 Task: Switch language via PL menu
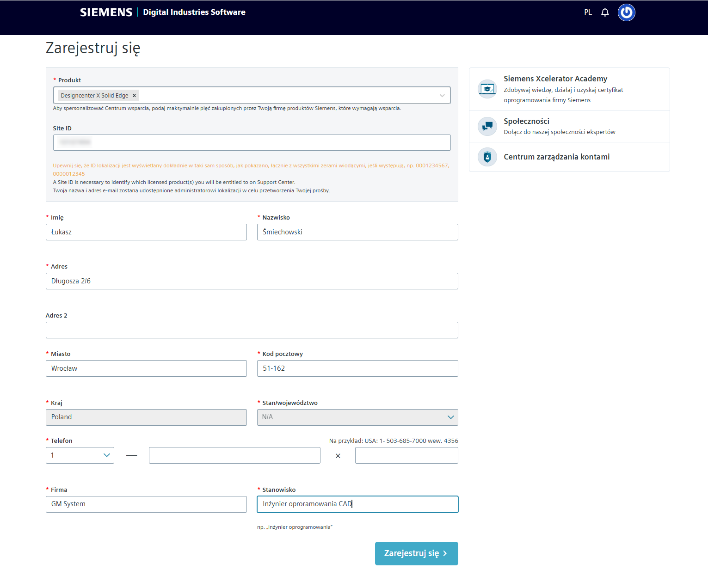(588, 12)
